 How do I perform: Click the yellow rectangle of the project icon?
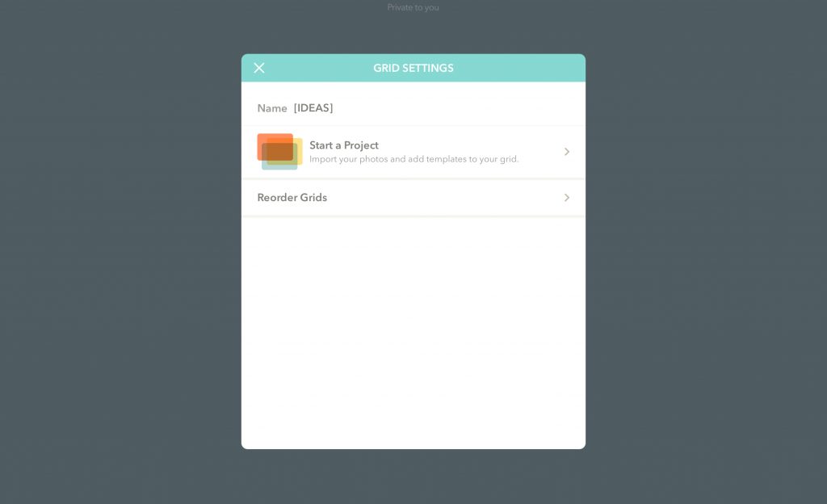click(285, 152)
